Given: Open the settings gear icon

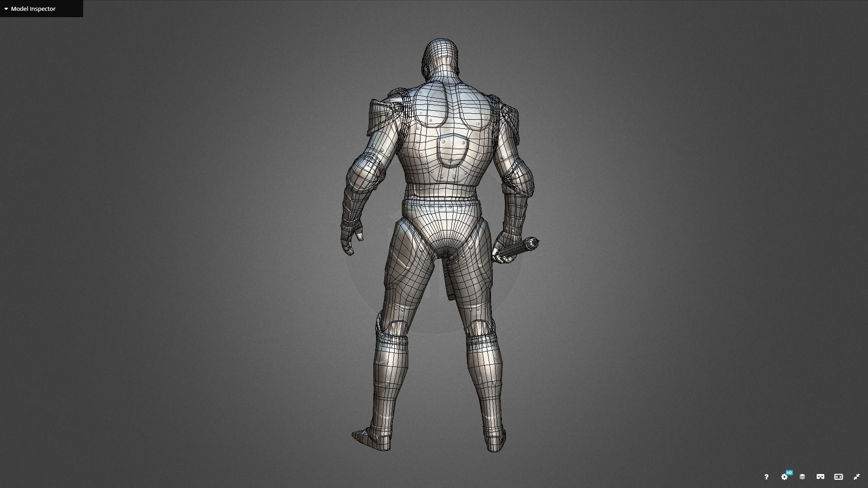Looking at the screenshot, I should click(x=784, y=477).
